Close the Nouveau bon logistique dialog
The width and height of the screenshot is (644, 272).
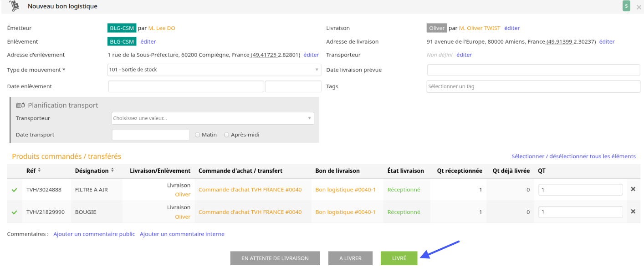(639, 7)
